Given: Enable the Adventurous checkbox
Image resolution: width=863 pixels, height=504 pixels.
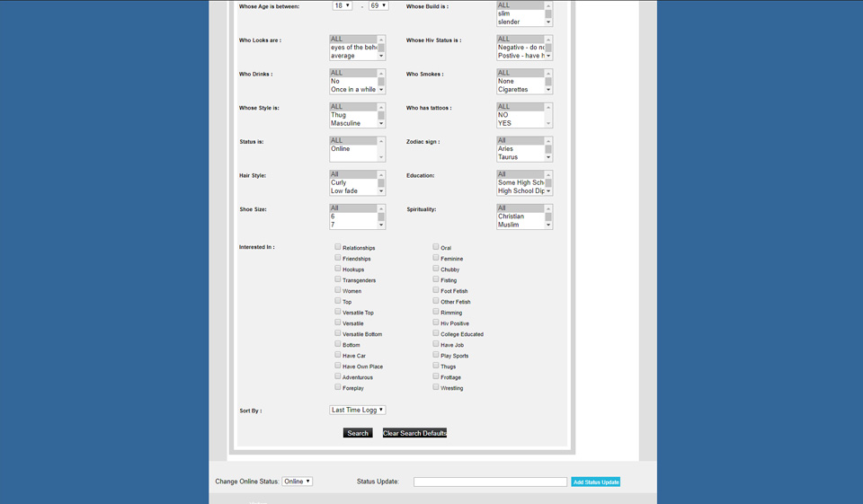Looking at the screenshot, I should coord(338,376).
